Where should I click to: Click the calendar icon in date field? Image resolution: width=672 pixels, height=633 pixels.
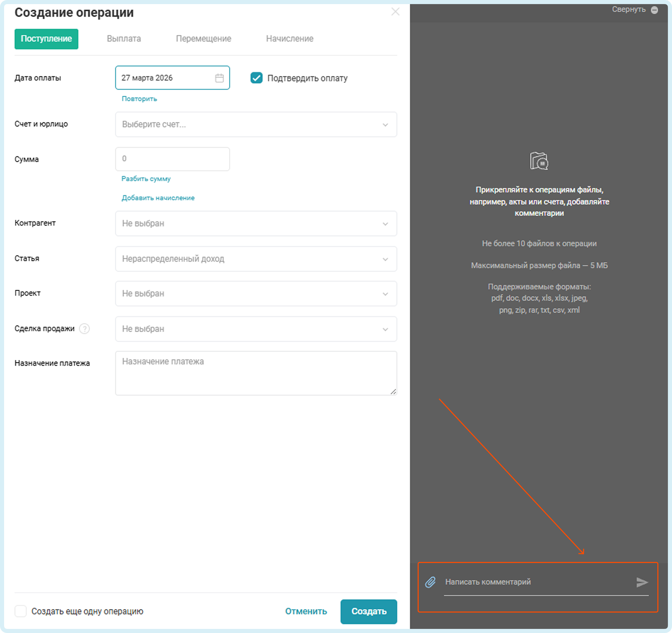click(219, 78)
